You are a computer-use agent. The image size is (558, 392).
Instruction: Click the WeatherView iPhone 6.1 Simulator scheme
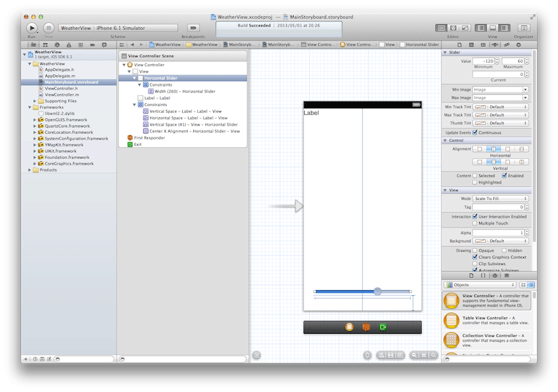click(x=118, y=28)
